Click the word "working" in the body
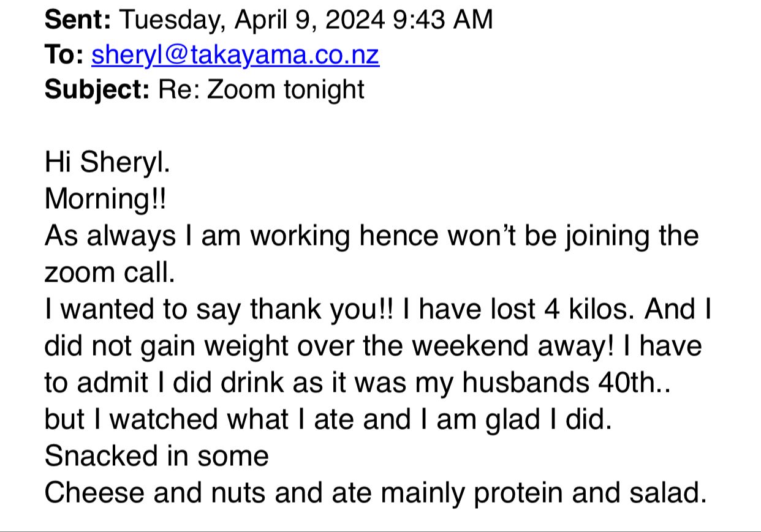The image size is (761, 532). 301,236
